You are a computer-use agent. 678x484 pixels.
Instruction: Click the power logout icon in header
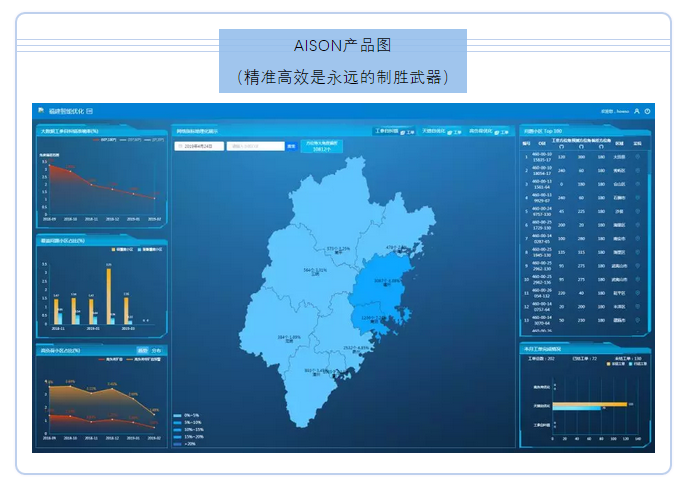[x=647, y=111]
